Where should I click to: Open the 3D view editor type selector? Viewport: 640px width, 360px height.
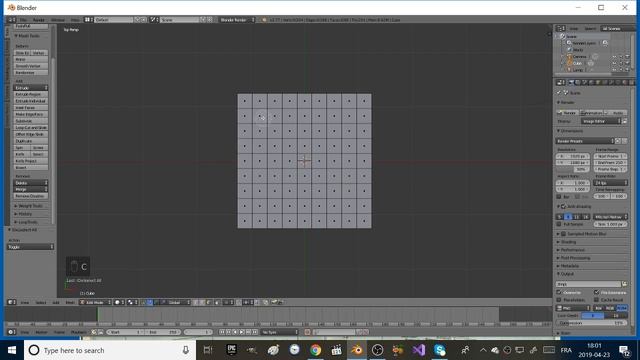tap(11, 302)
